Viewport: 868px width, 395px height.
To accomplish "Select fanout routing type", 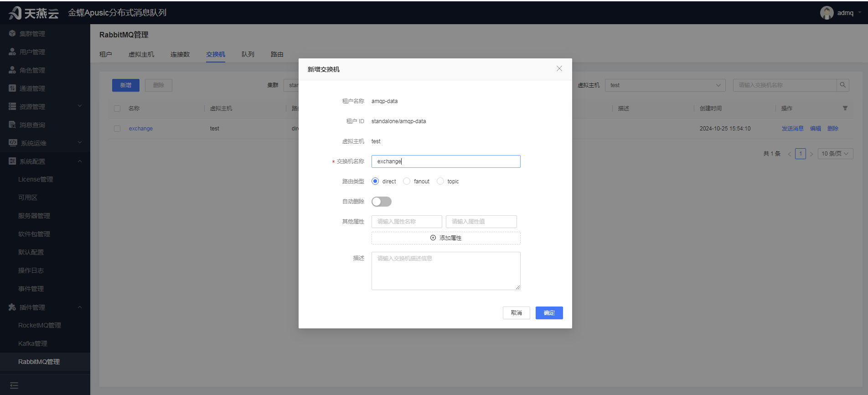I will [407, 181].
